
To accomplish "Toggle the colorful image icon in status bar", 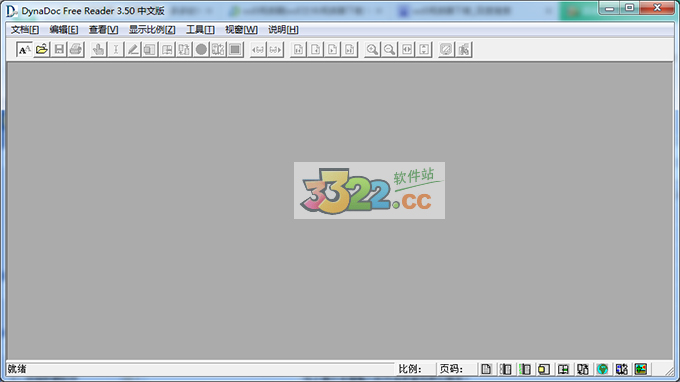I will click(641, 369).
